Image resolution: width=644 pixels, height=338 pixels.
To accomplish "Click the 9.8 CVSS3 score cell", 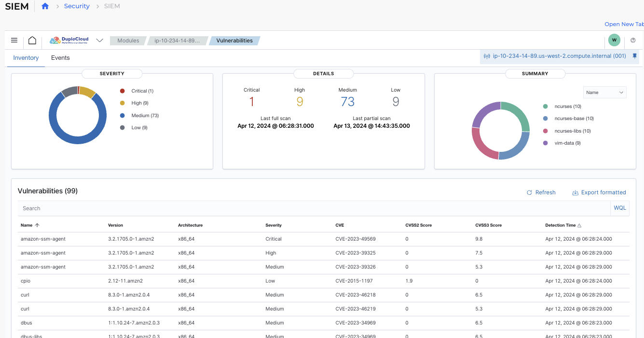I will point(479,239).
